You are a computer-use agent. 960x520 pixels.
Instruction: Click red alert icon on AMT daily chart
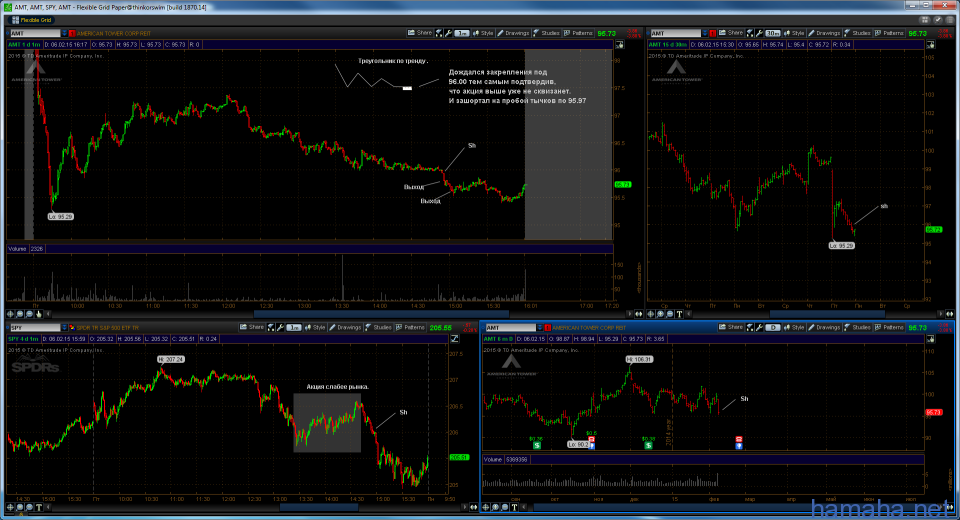coord(547,328)
